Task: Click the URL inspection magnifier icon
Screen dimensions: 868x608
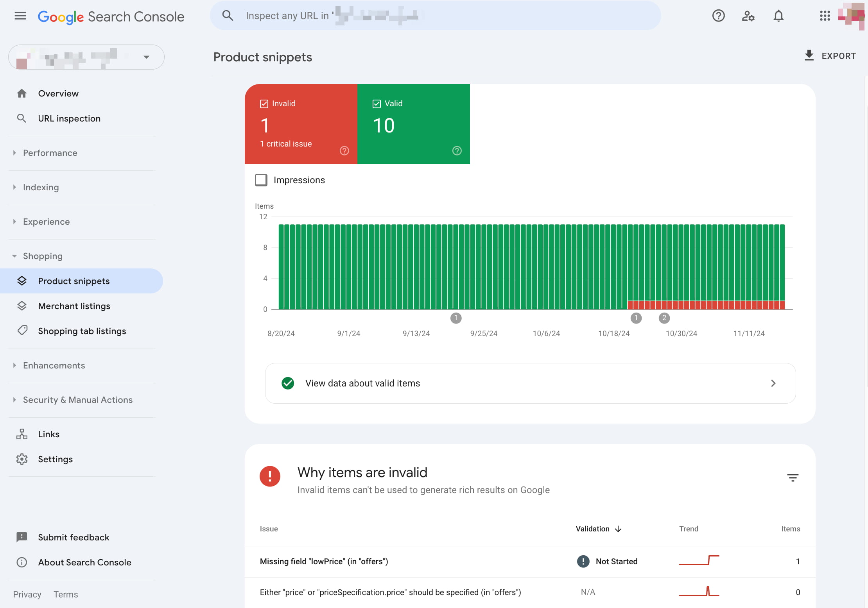Action: [x=22, y=118]
